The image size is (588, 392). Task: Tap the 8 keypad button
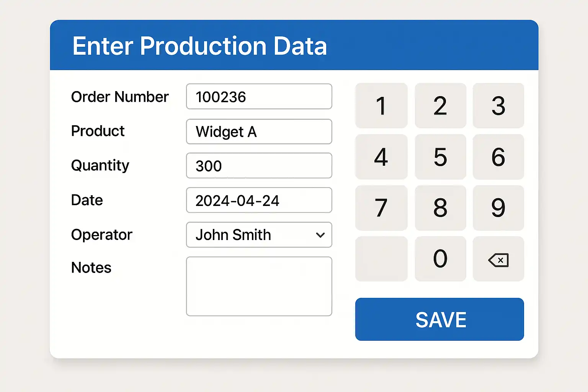point(440,208)
